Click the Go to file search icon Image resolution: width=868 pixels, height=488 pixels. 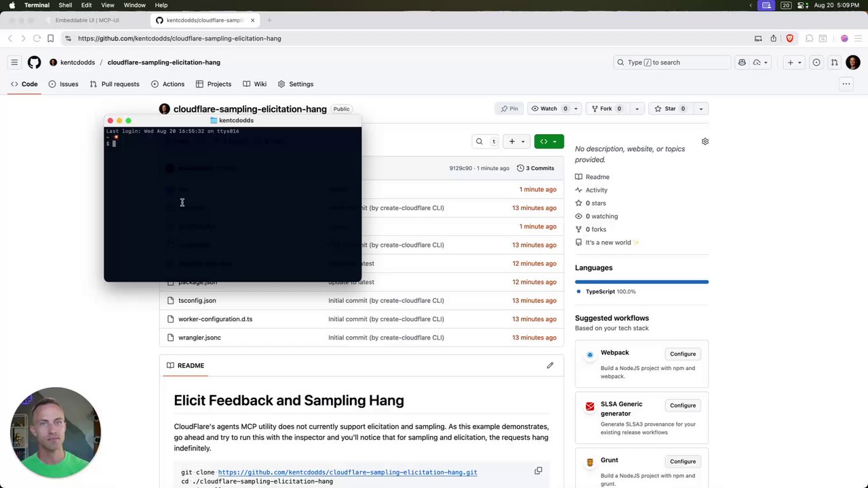click(x=479, y=141)
